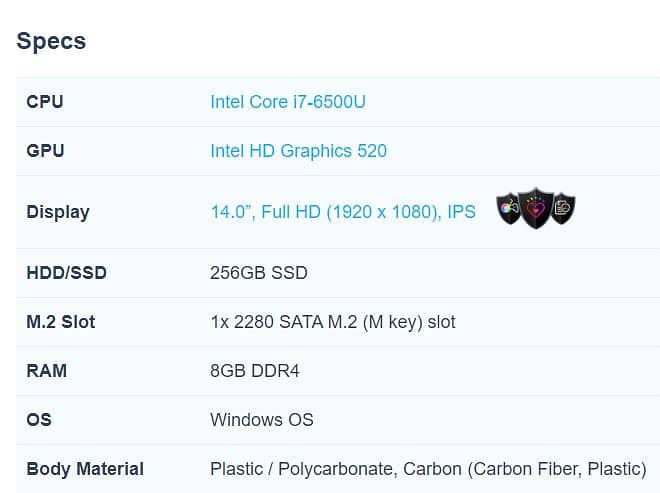Click the color wheel shield badge

(510, 209)
